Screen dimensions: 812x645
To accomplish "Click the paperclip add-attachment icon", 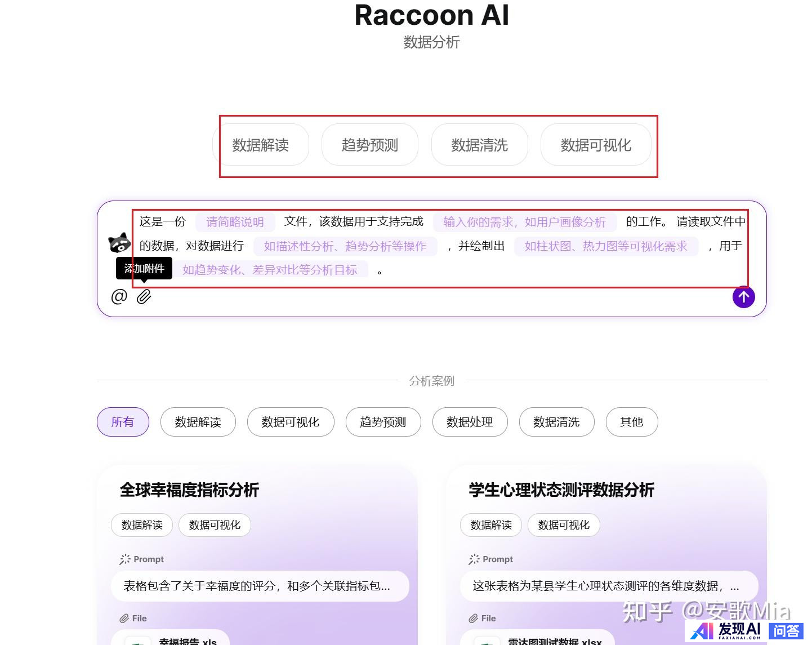I will click(x=144, y=296).
